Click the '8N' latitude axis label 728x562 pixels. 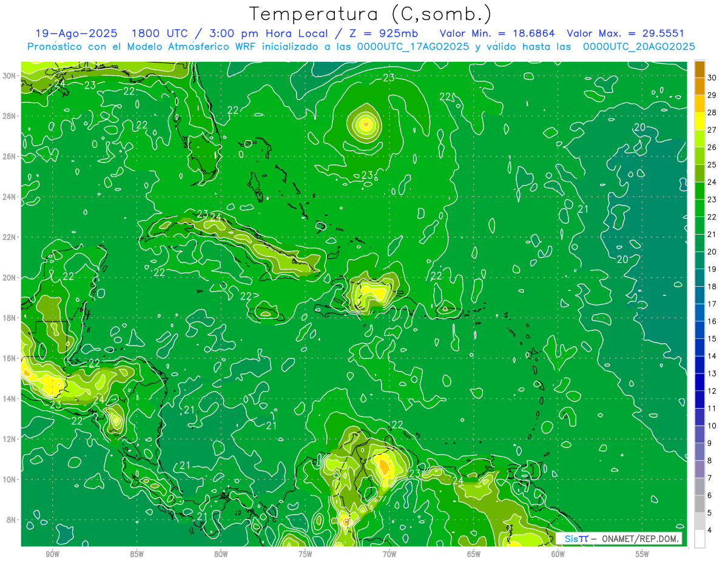pos(12,520)
